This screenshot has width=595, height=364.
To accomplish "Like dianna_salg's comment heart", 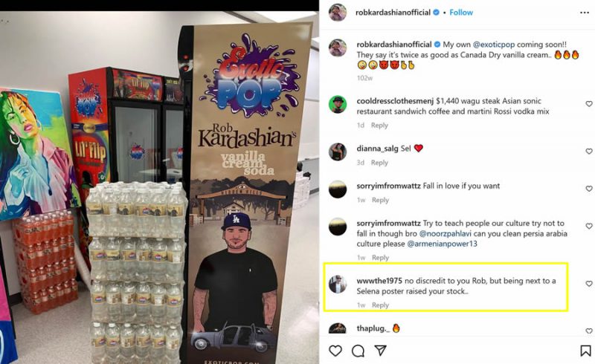I will tap(589, 151).
